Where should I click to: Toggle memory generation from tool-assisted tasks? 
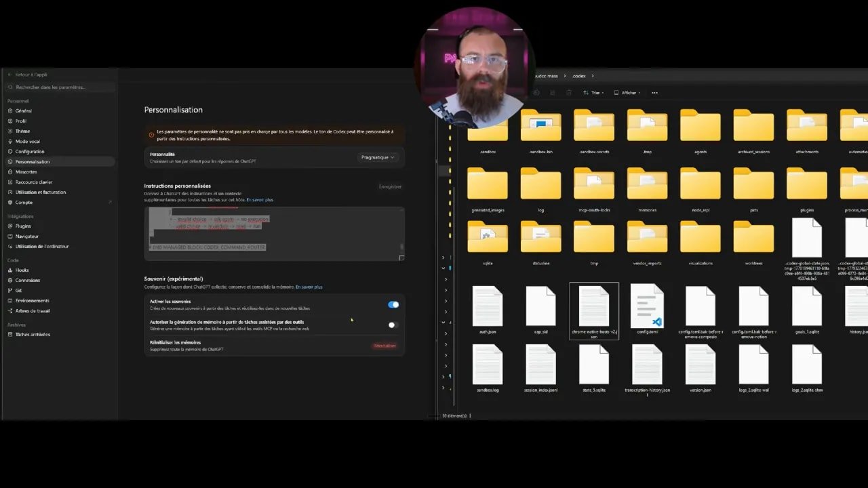(x=392, y=325)
